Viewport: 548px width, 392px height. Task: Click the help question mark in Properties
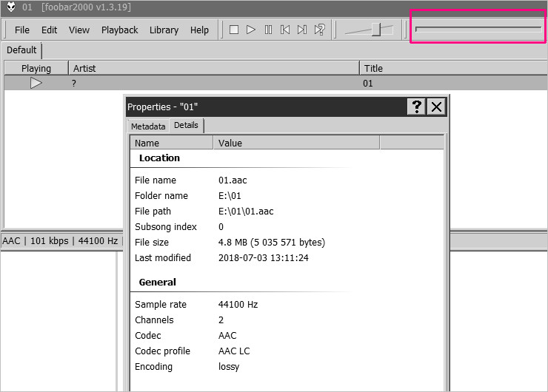pyautogui.click(x=416, y=107)
